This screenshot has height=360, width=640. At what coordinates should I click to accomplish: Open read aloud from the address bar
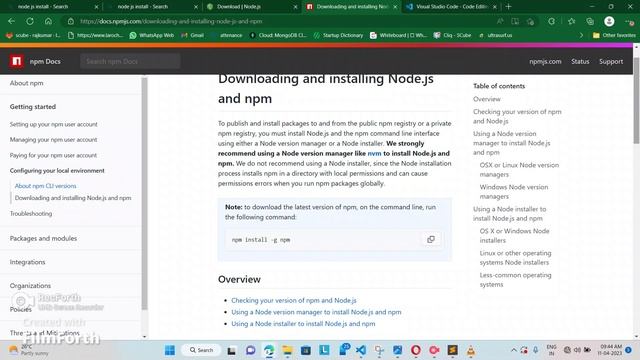500,21
